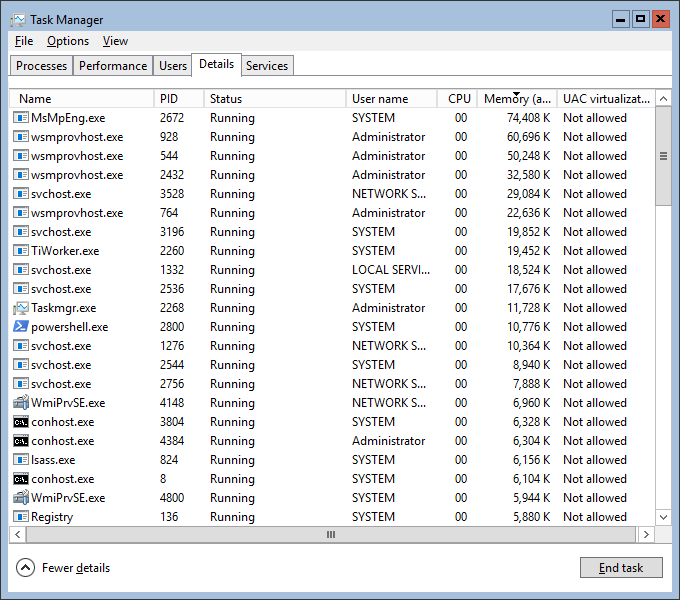Sort by the Status column header

click(x=275, y=99)
